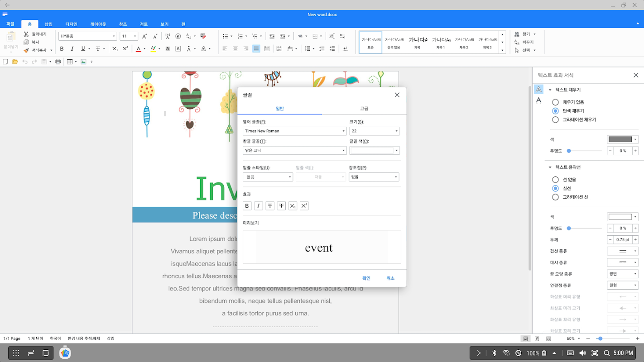
Task: Click the print icon in quick toolbar
Action: (58, 62)
